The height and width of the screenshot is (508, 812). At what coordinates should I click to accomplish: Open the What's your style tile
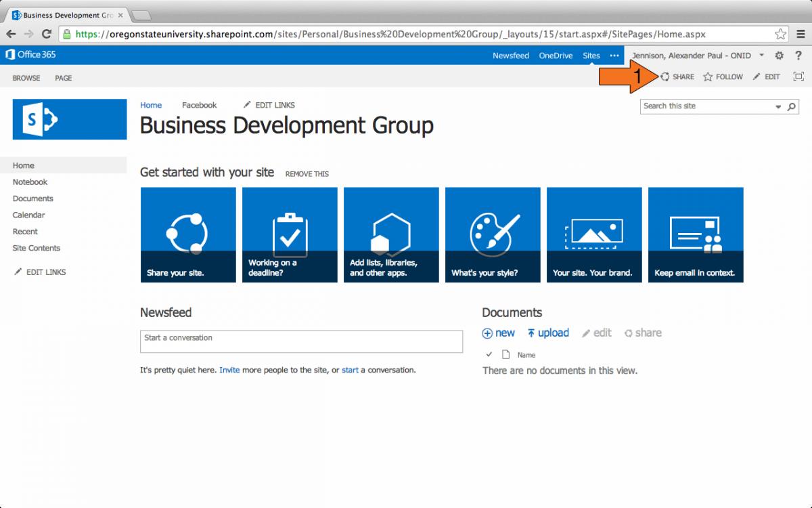pos(493,234)
